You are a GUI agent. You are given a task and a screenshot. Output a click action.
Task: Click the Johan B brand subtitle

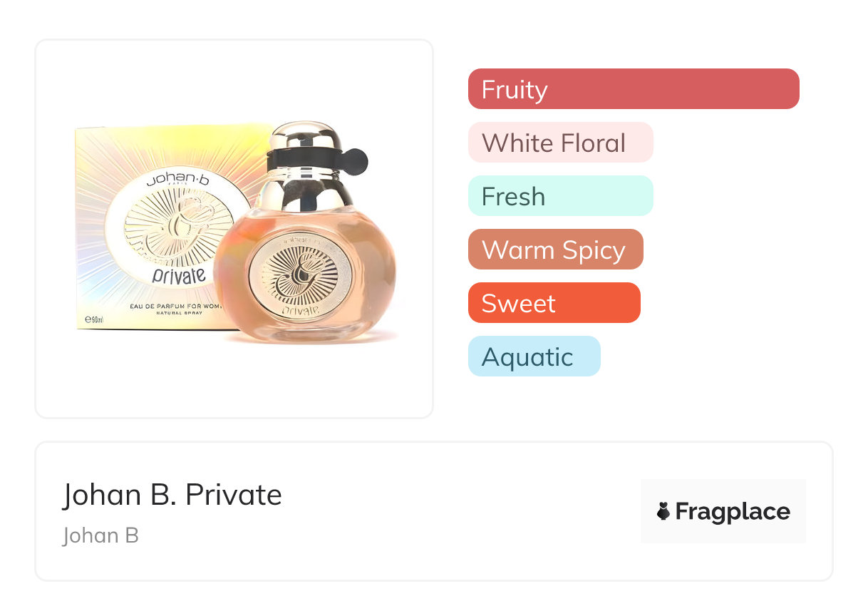click(100, 535)
